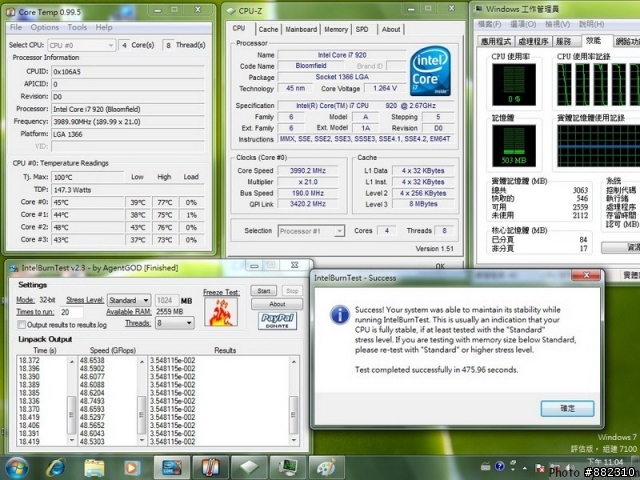Open the Select CPU dropdown in Core Temp

82,45
